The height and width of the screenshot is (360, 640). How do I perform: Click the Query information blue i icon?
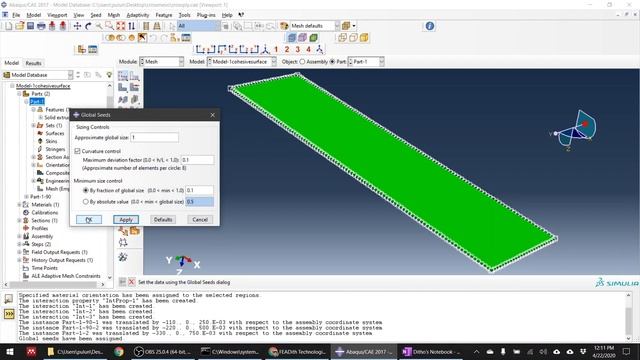430,26
